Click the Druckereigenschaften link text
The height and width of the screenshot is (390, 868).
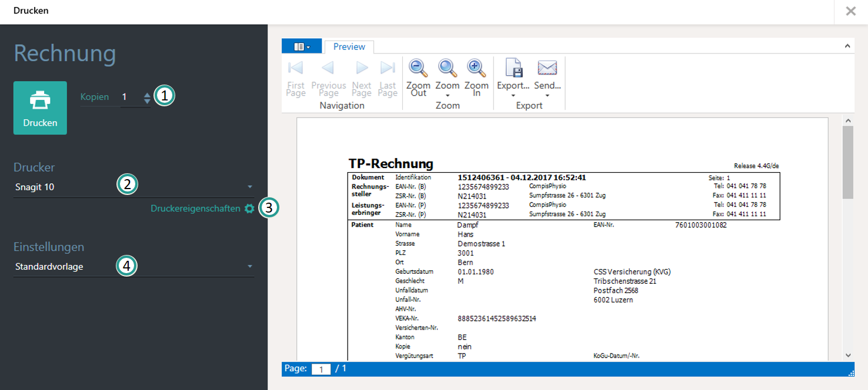coord(195,209)
